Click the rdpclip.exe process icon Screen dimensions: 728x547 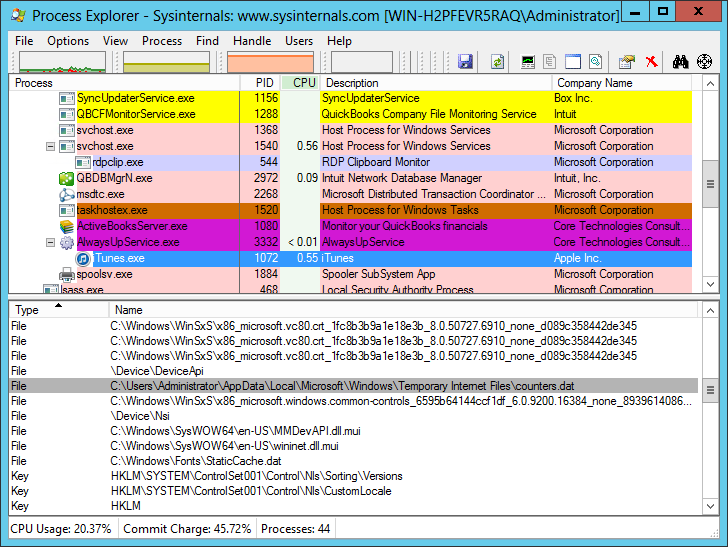tap(83, 163)
